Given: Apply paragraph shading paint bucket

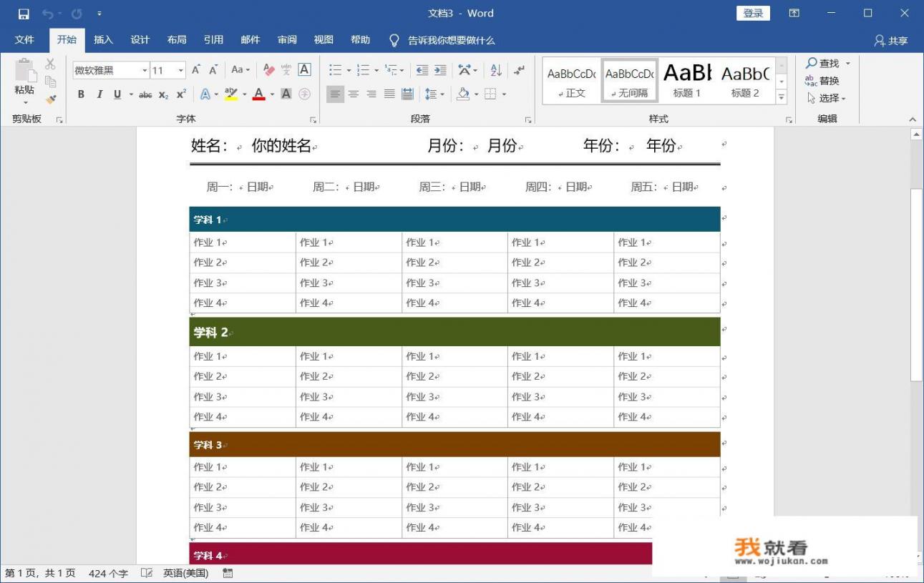Looking at the screenshot, I should coord(463,94).
